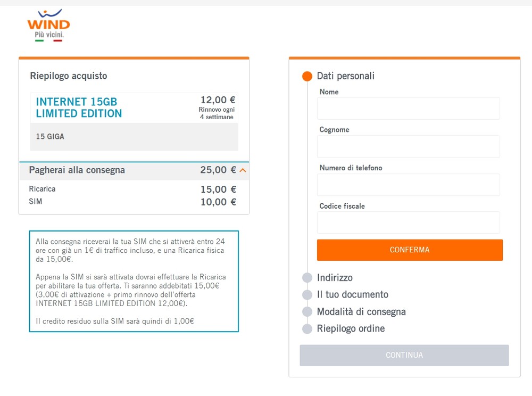
Task: Open the Il tuo documento section label
Action: (353, 294)
